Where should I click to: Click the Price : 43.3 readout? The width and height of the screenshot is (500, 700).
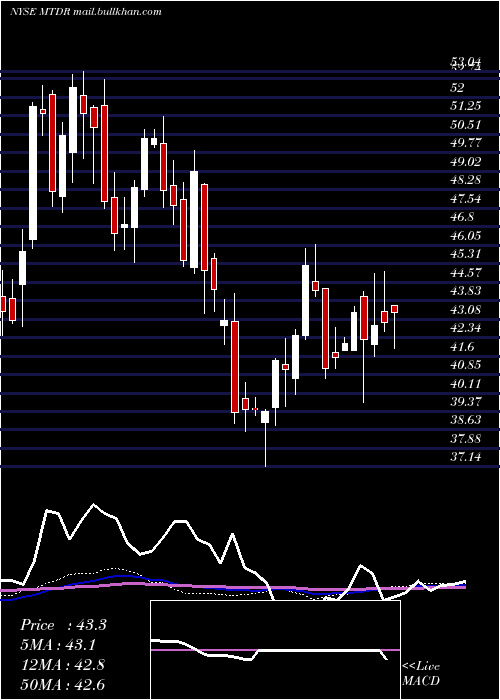[x=63, y=625]
